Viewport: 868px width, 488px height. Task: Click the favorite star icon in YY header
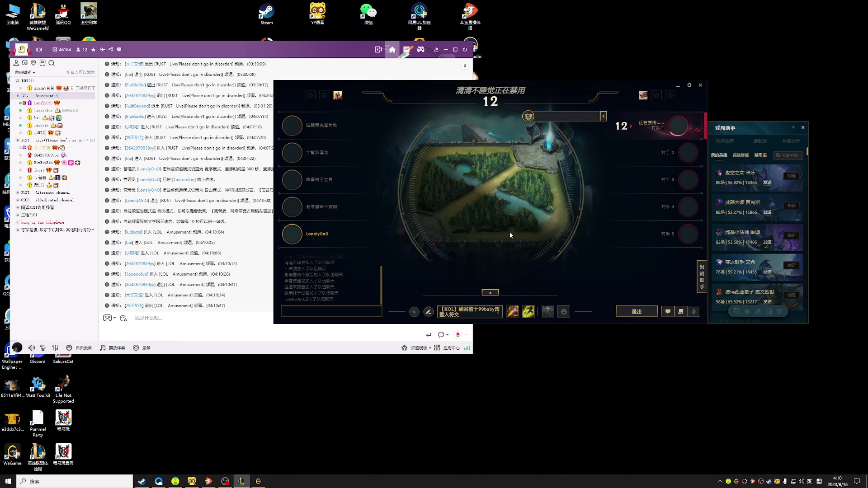click(94, 50)
